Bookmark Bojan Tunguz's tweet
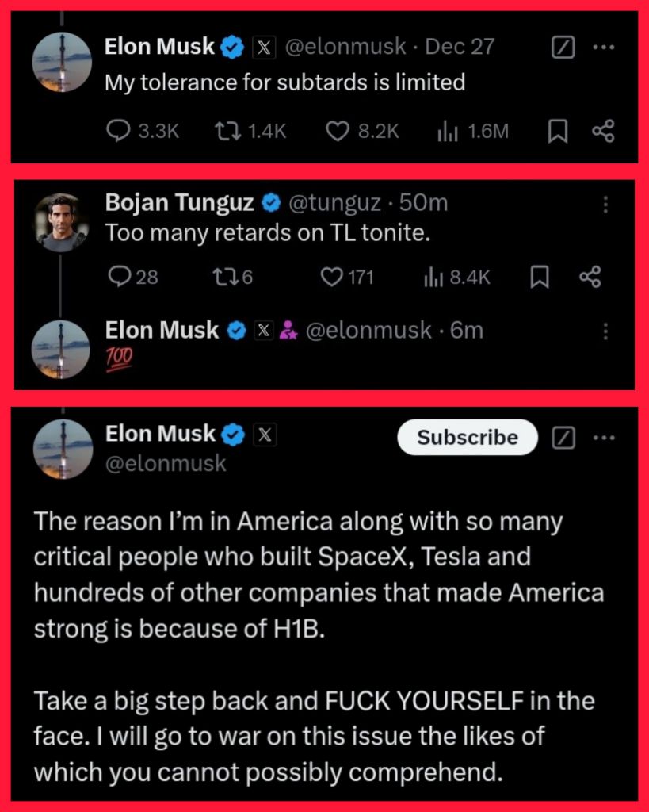This screenshot has width=649, height=812. tap(540, 277)
